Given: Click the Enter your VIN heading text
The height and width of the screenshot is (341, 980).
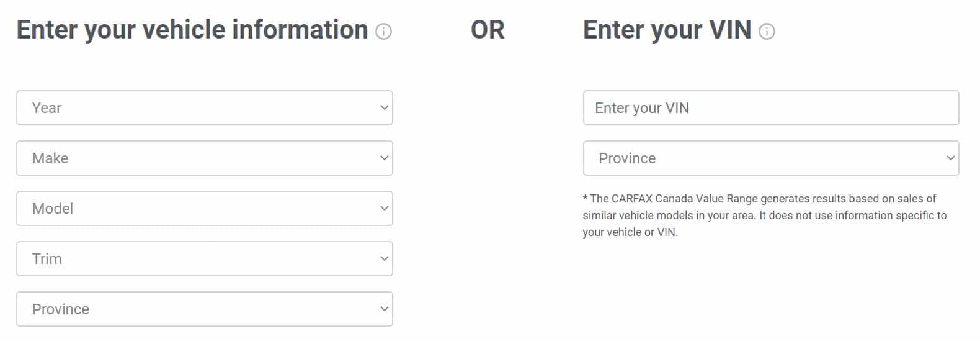Looking at the screenshot, I should 667,30.
